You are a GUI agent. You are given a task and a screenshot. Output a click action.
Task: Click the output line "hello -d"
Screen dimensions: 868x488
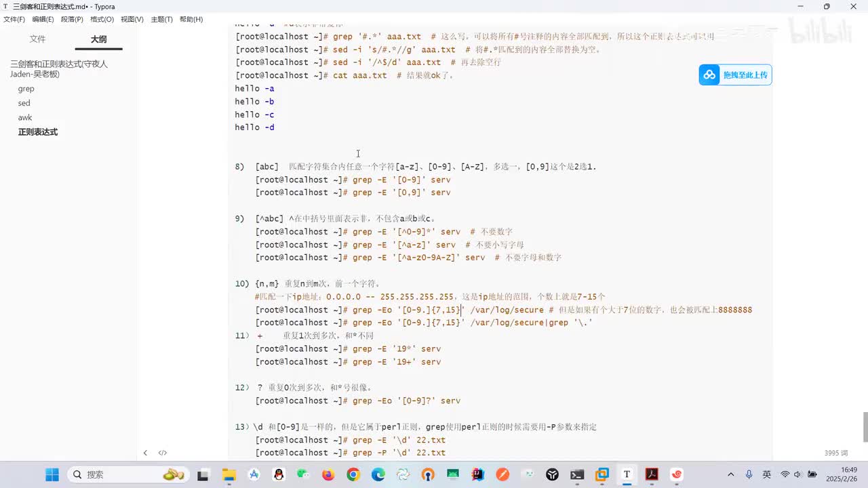(x=254, y=127)
